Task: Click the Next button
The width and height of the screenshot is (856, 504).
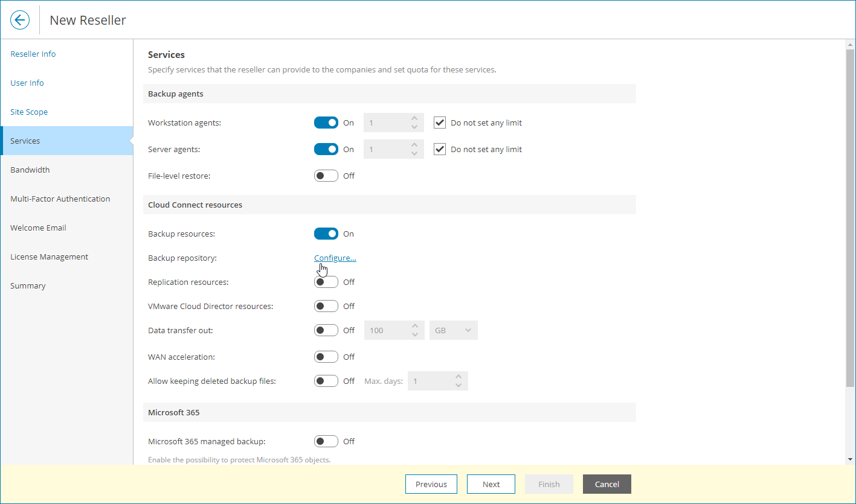Action: 491,484
